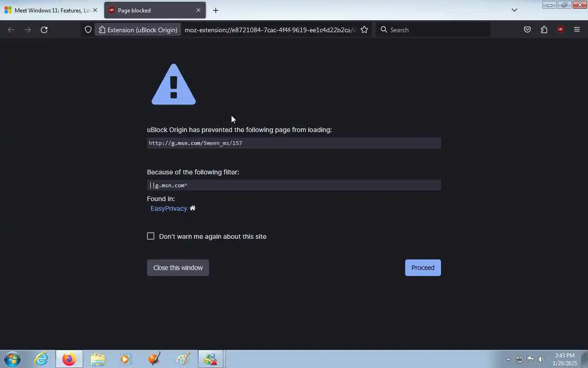The width and height of the screenshot is (588, 368).
Task: Select Firefox in the taskbar
Action: pyautogui.click(x=69, y=359)
